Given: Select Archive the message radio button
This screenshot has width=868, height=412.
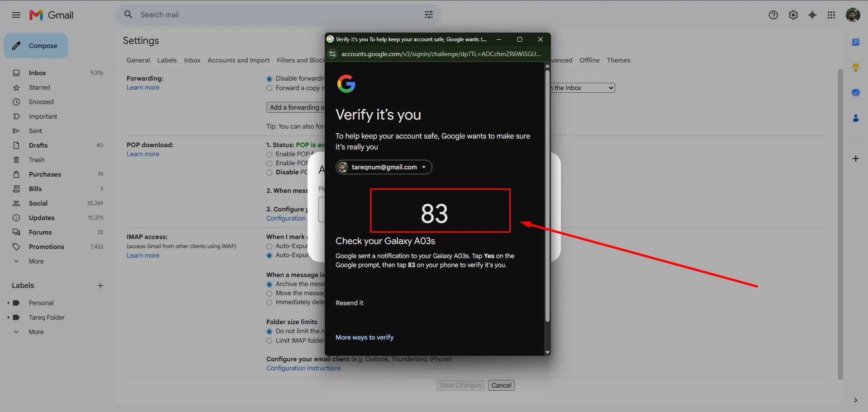Looking at the screenshot, I should coord(270,284).
